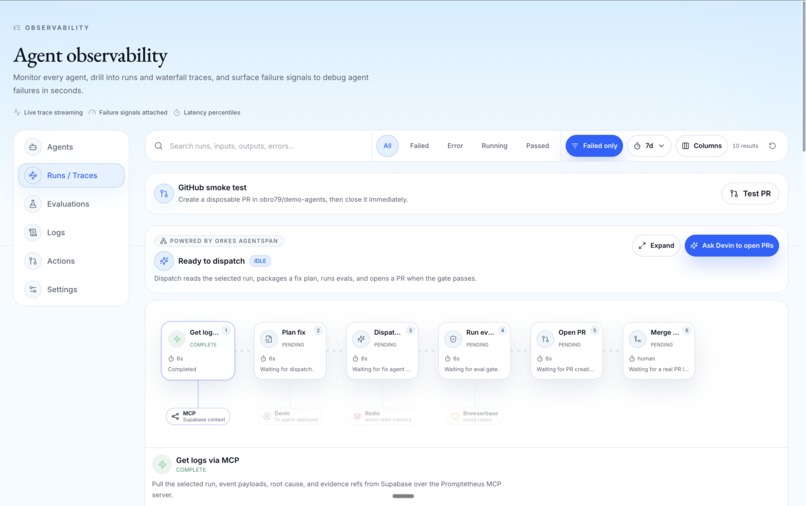Click the page vertical scrollbar

[x=803, y=77]
